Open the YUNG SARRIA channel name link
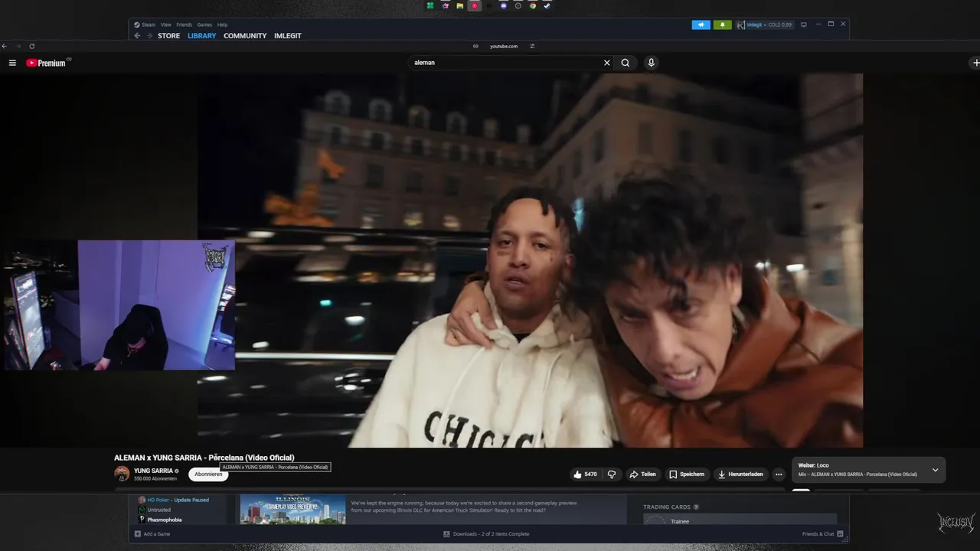 tap(153, 471)
